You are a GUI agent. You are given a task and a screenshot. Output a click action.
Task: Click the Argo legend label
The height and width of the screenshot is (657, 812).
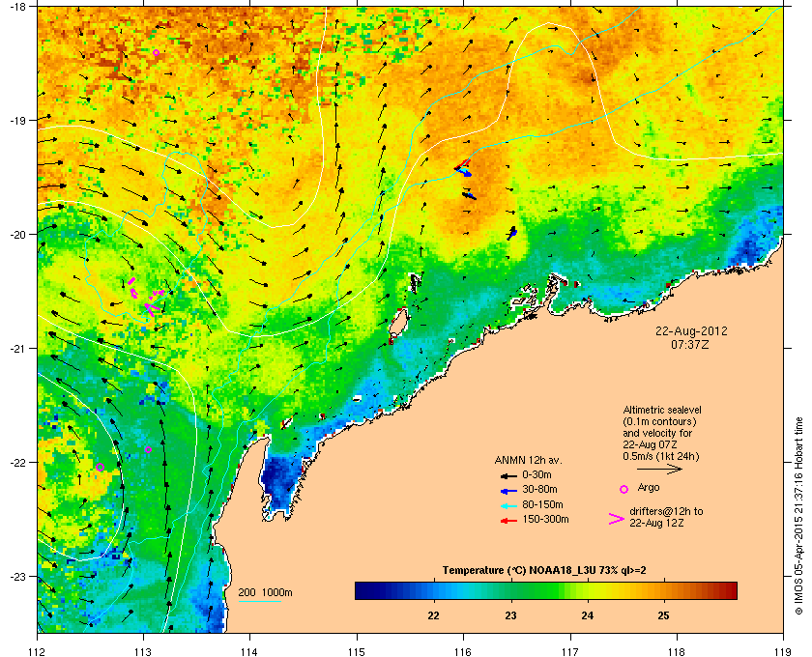pyautogui.click(x=649, y=488)
